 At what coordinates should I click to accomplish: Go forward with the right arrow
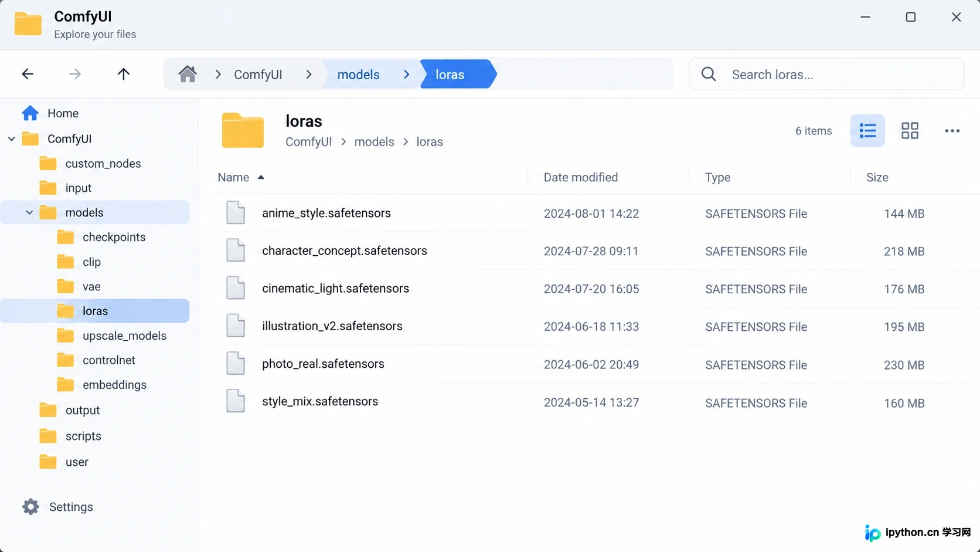pos(75,74)
